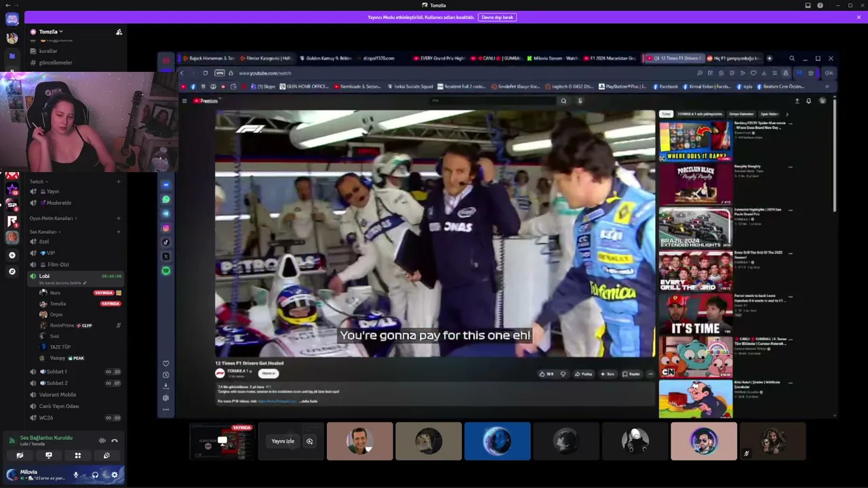Join the VIP voice channel
The height and width of the screenshot is (488, 868).
[75, 253]
